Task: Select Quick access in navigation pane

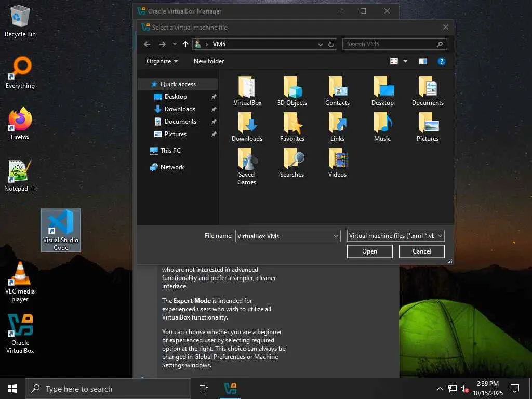Action: pyautogui.click(x=178, y=84)
